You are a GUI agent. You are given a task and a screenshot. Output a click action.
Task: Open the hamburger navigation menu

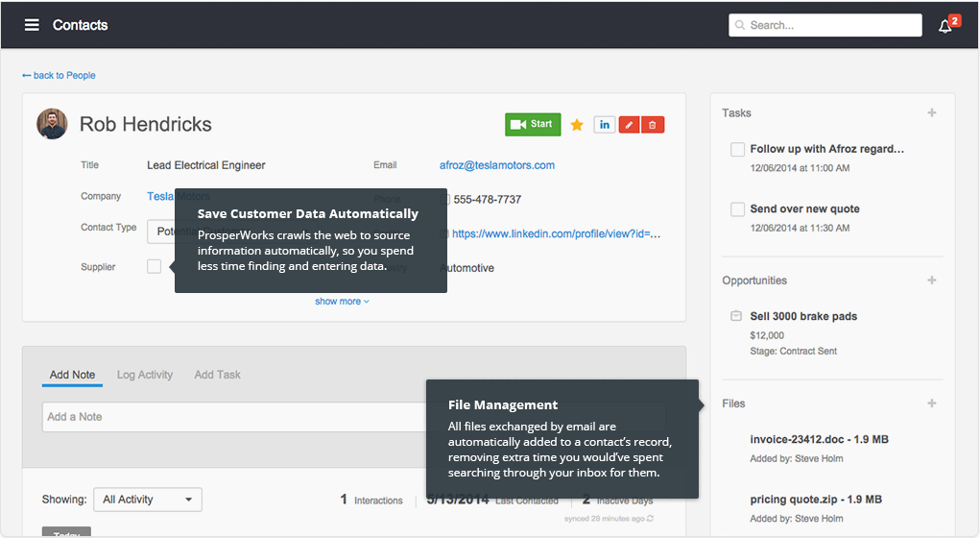point(32,25)
